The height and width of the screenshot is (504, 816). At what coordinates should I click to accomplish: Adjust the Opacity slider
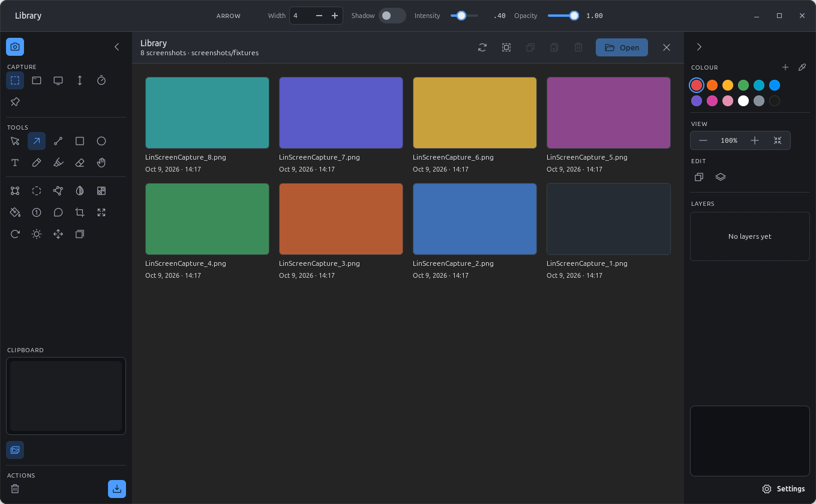pos(563,16)
